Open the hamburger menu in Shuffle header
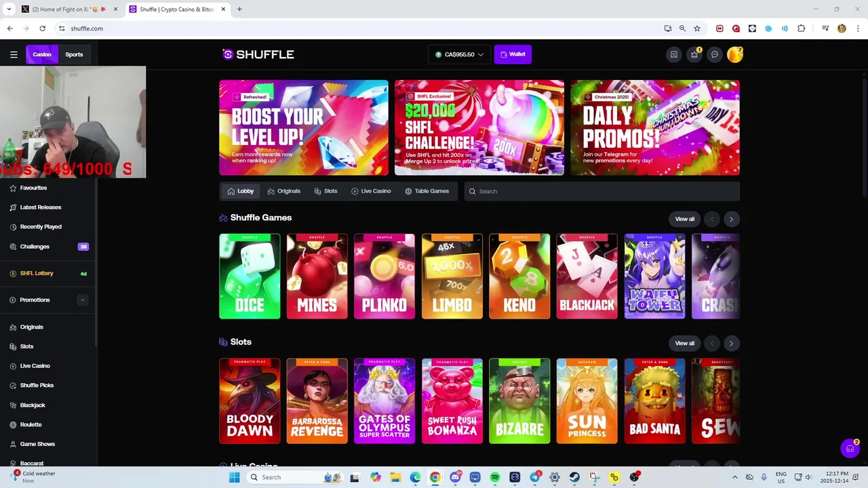Screen dimensions: 868x488 [14, 54]
